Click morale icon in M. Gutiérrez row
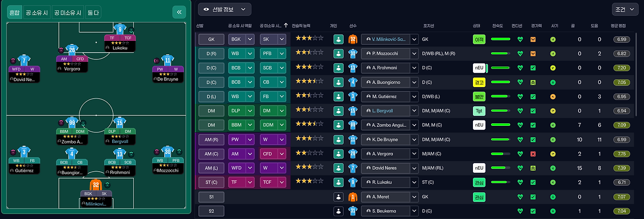 click(x=553, y=96)
